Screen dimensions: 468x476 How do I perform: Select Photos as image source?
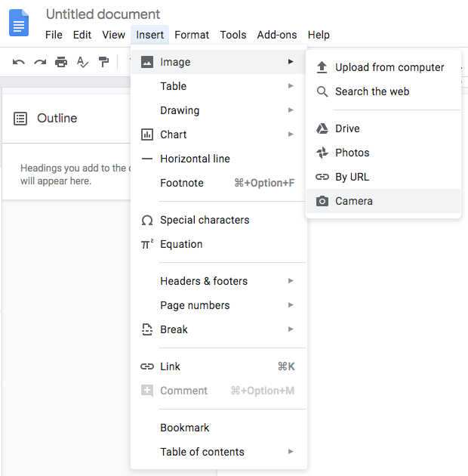383,153
